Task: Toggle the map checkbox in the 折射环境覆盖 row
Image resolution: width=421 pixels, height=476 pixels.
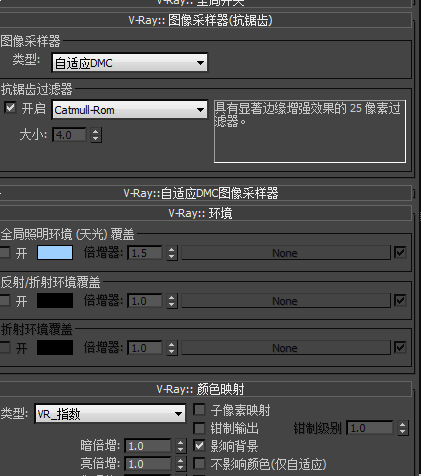Action: pos(400,348)
